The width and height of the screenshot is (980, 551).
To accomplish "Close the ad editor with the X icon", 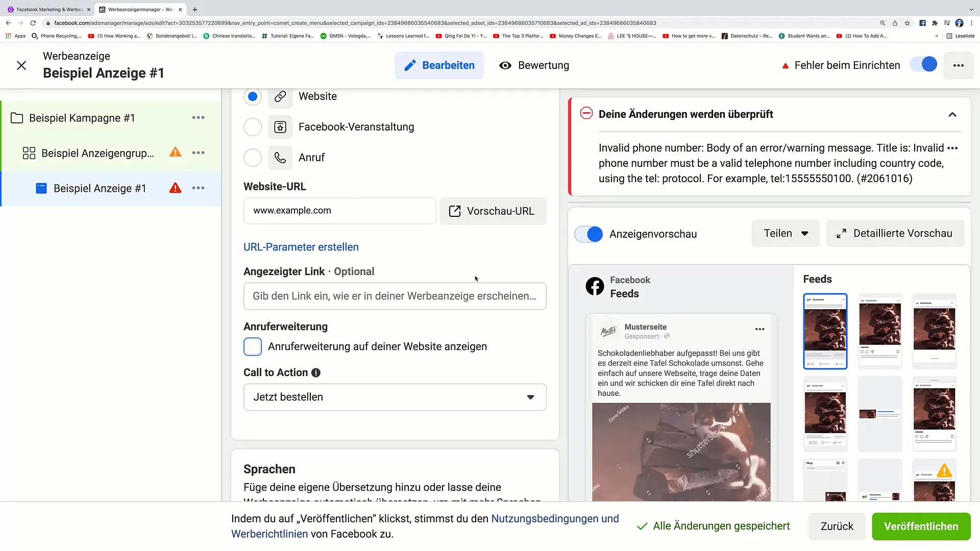I will (21, 65).
